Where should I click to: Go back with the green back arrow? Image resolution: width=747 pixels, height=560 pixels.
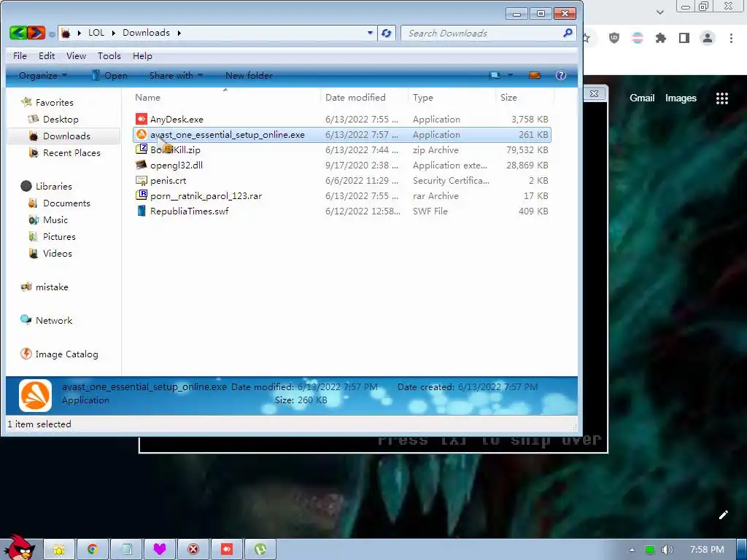tap(18, 33)
